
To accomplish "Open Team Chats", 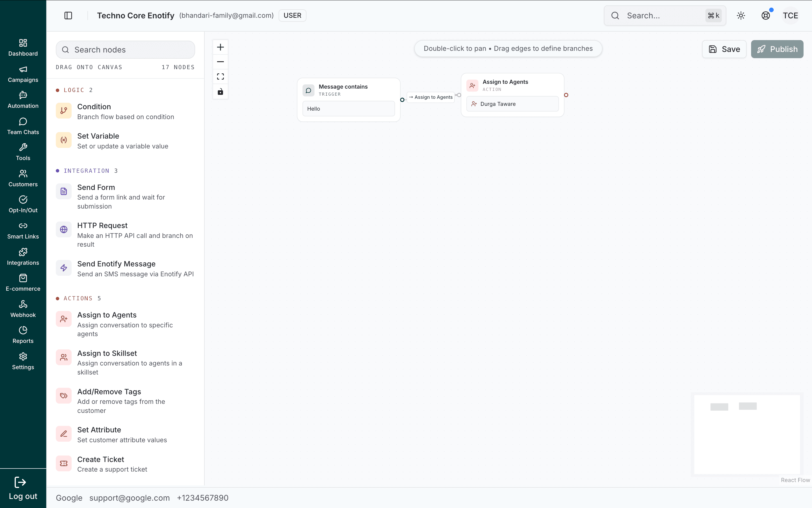I will (x=23, y=126).
